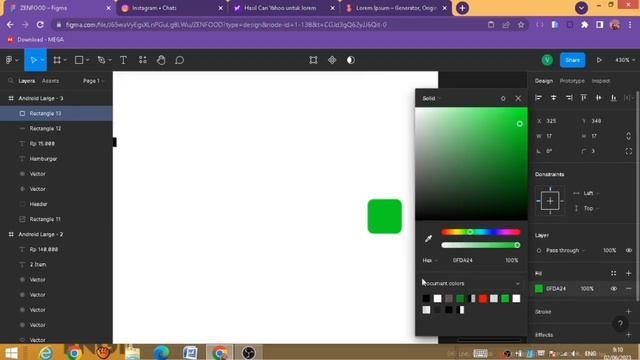Screen dimensions: 640x360
Task: Click the Align bottom icon
Action: (613, 98)
